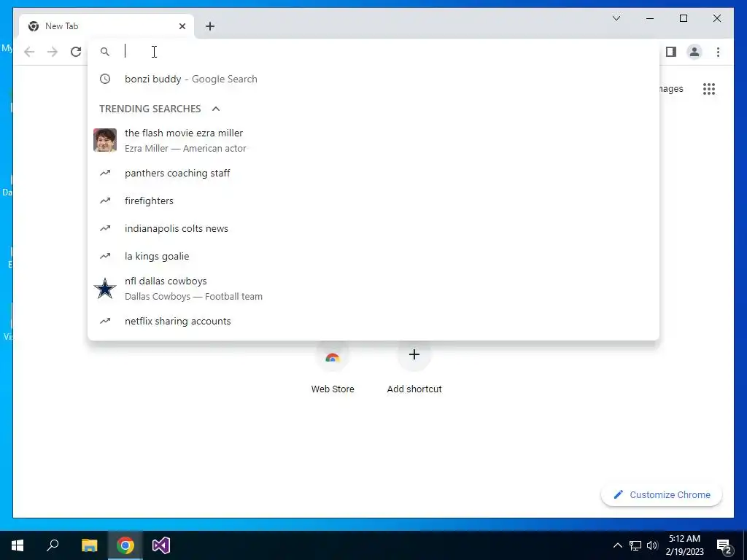Open the profile avatar menu
Viewport: 747px width, 560px height.
[x=694, y=52]
